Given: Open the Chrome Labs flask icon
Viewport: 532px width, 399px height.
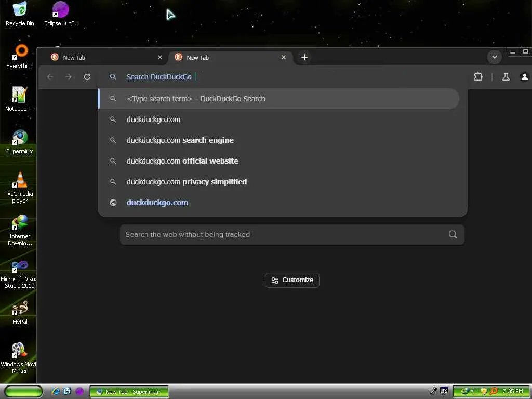Looking at the screenshot, I should [506, 77].
